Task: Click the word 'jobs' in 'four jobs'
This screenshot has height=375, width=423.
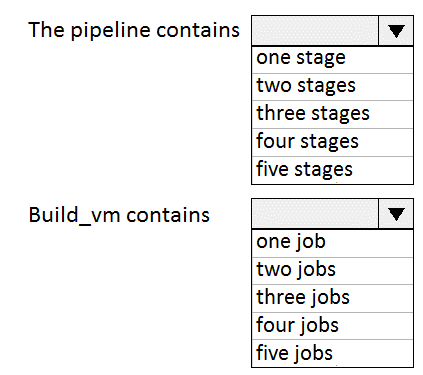Action: tap(319, 327)
